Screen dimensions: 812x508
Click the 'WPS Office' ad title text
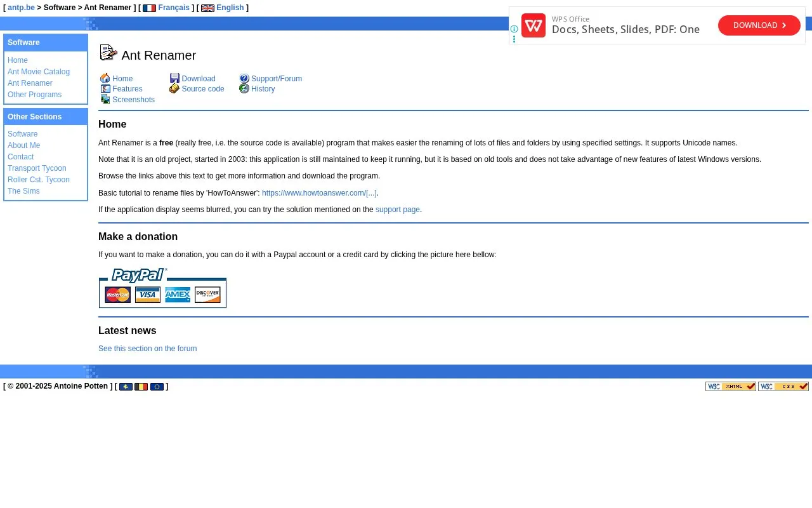point(570,19)
